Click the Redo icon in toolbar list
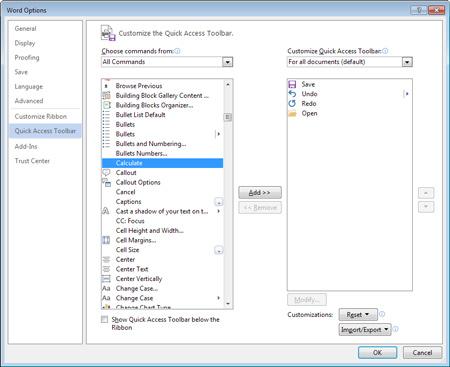The width and height of the screenshot is (450, 367). coord(292,104)
